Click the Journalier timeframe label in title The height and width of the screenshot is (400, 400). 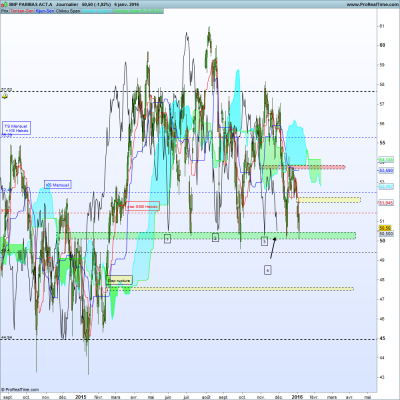coord(67,5)
